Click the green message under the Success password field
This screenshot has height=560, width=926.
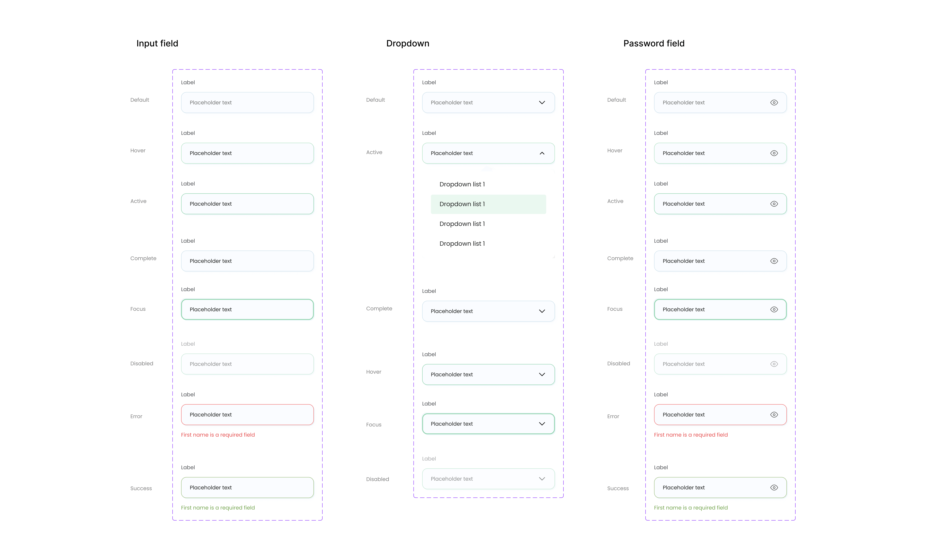[x=691, y=508]
